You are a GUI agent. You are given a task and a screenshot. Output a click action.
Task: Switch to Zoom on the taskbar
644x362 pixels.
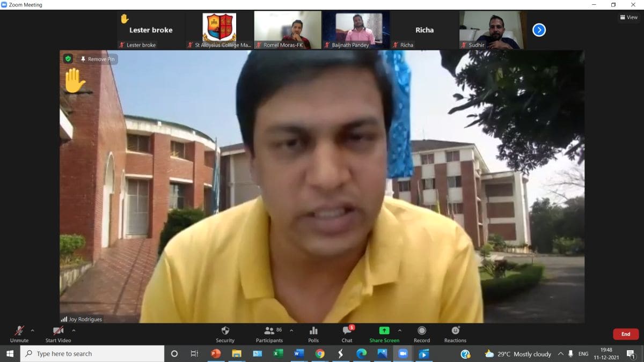tap(403, 353)
